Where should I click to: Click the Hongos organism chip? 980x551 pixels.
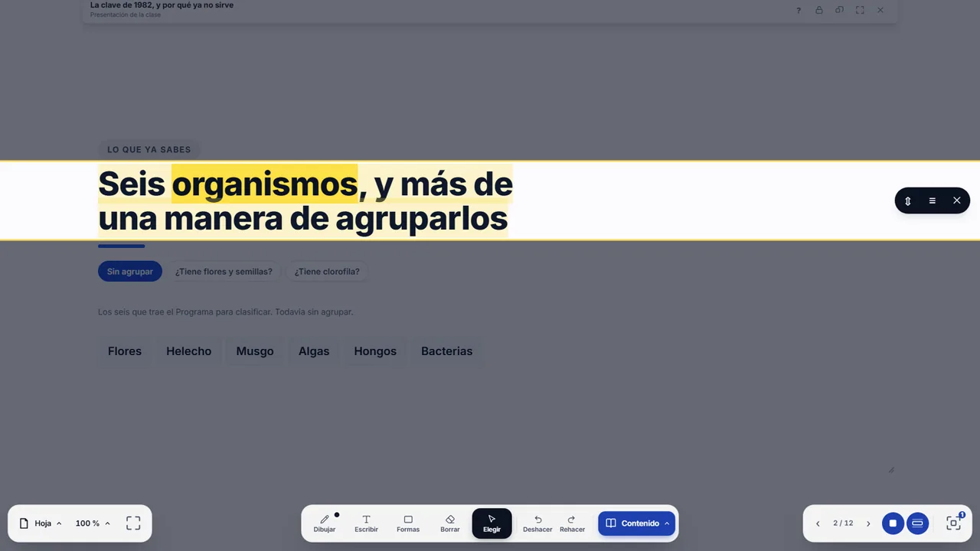tap(375, 351)
